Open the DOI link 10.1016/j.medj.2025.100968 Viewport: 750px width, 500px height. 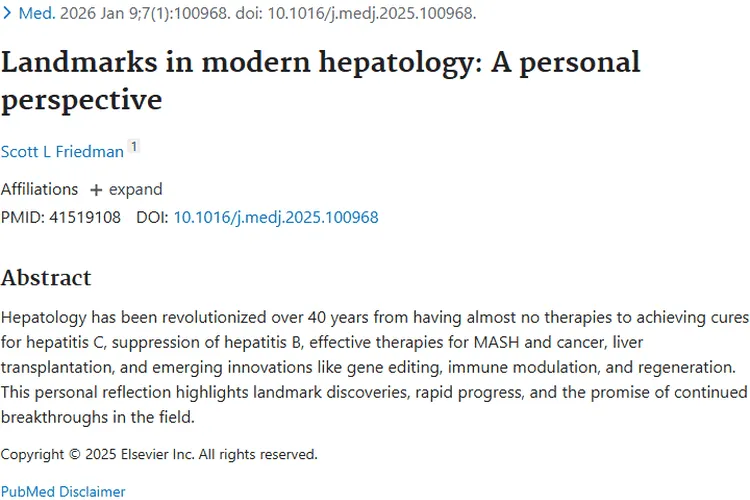coord(276,217)
